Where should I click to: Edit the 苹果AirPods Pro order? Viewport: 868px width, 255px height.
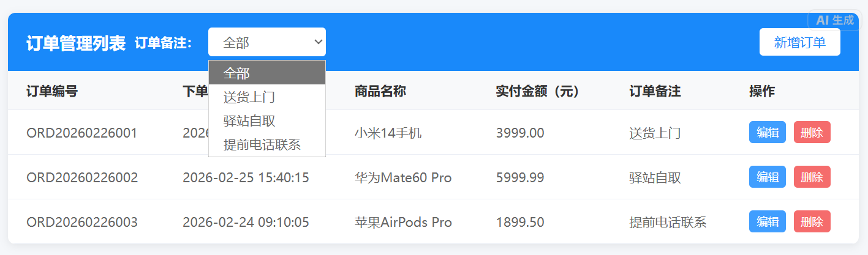pyautogui.click(x=767, y=221)
